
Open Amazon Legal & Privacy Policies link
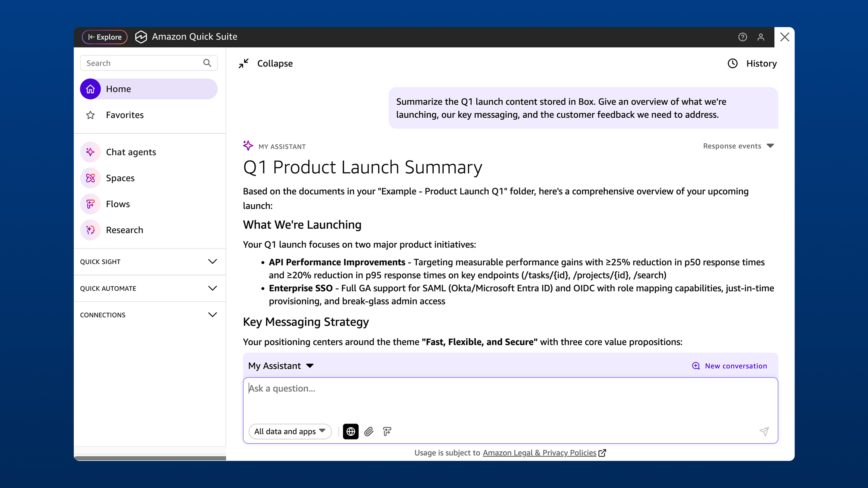pos(540,453)
